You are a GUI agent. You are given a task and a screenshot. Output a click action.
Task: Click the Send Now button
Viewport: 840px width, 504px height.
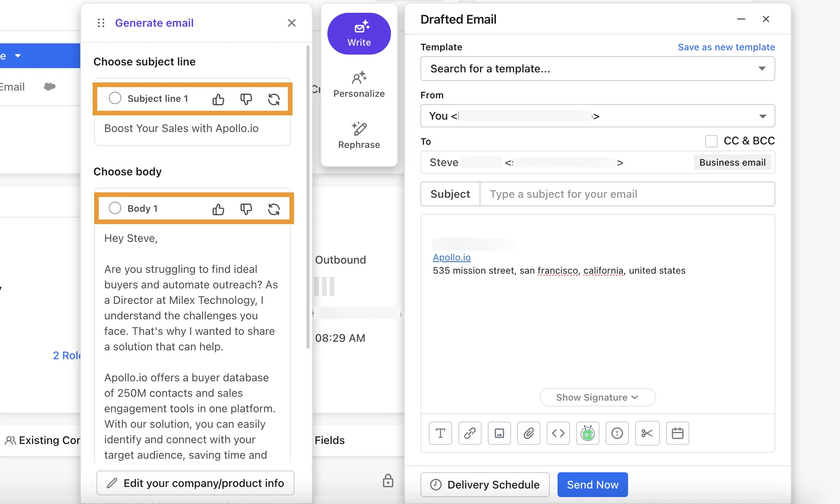592,485
